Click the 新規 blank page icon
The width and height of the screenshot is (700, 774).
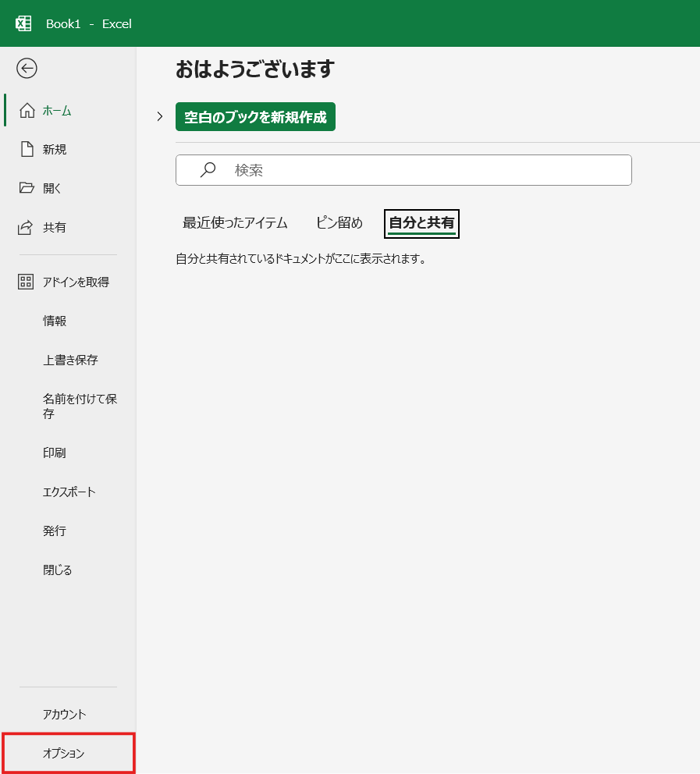point(27,149)
